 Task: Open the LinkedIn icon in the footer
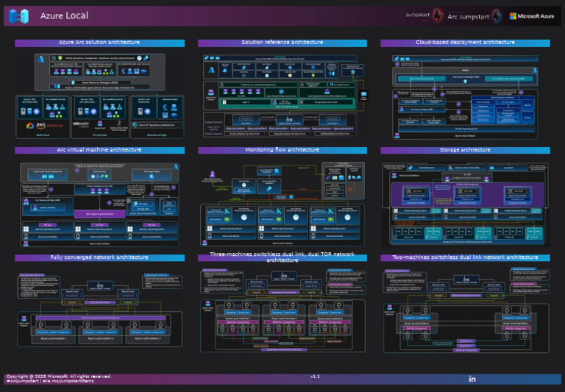click(x=472, y=379)
